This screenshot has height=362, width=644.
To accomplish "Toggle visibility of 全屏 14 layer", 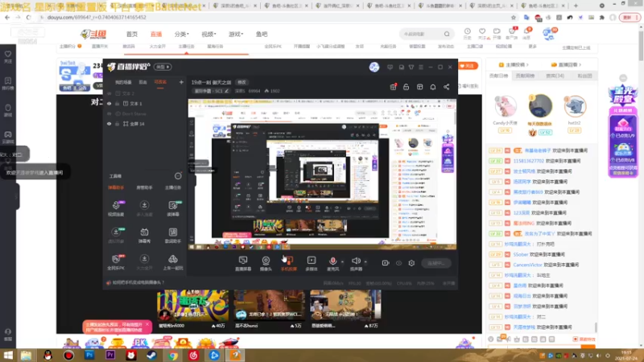I will (109, 124).
